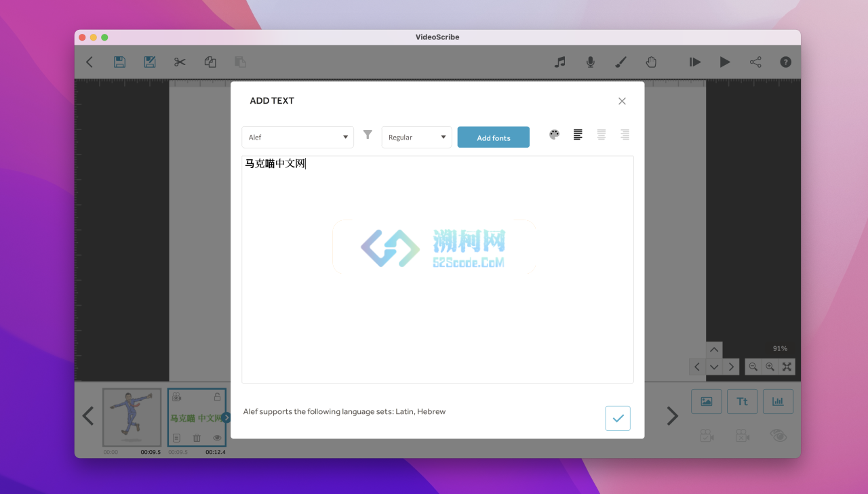This screenshot has width=868, height=494.
Task: Add a chart with the bar graph button
Action: click(x=778, y=401)
